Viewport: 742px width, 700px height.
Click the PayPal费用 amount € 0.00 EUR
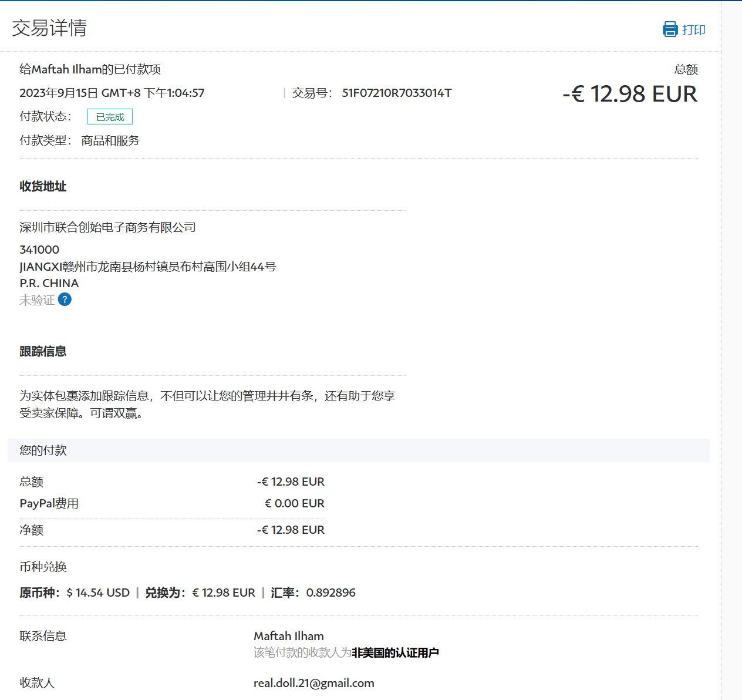(294, 503)
